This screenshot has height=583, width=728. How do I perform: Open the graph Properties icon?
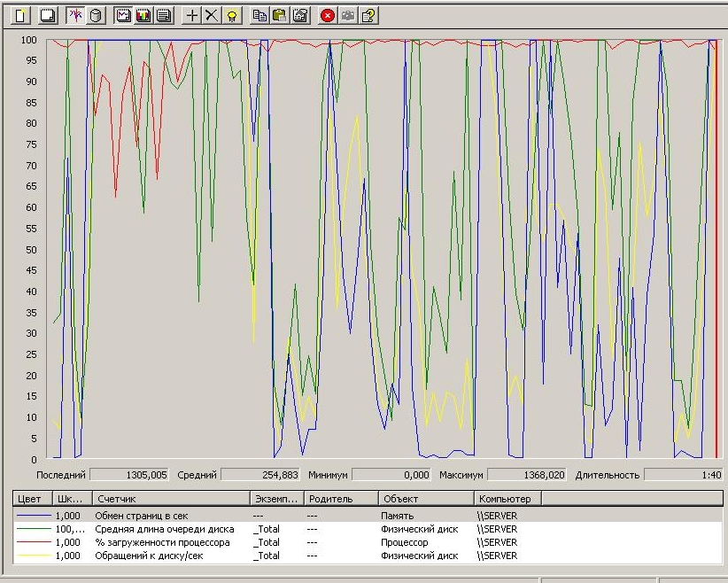pyautogui.click(x=300, y=15)
